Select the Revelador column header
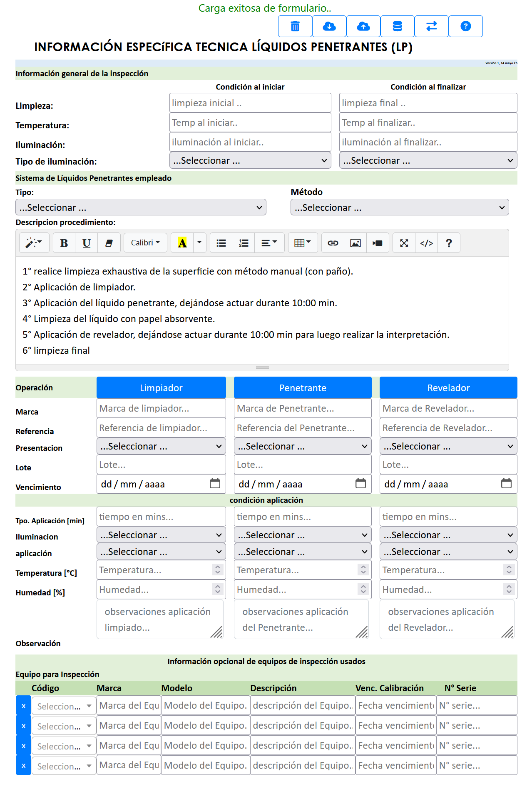 [x=448, y=388]
